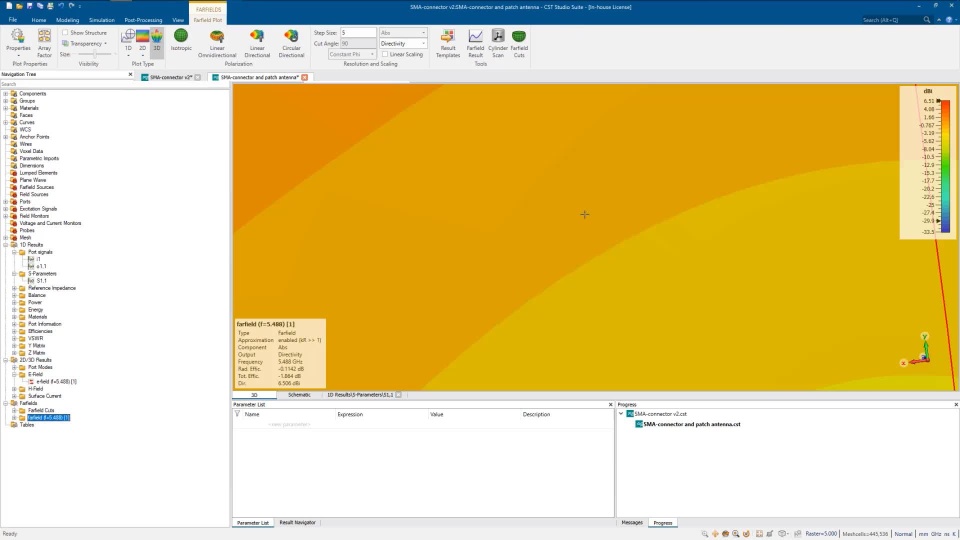Switch plot type to 1D
The height and width of the screenshot is (540, 960).
128,42
